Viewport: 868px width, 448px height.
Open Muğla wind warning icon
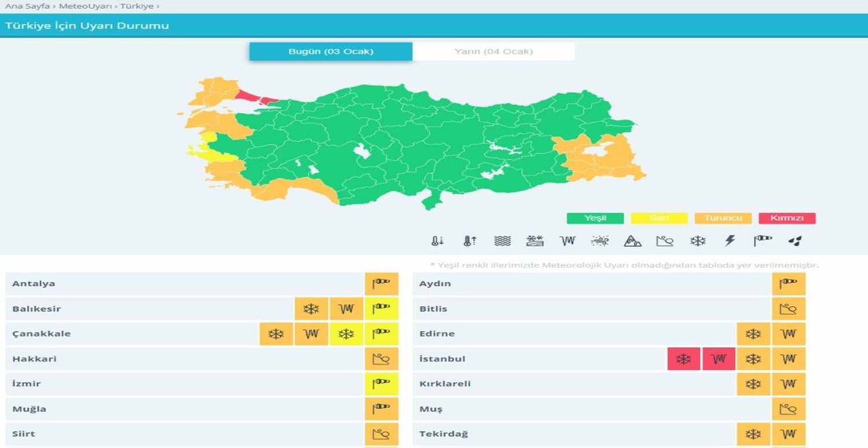point(381,409)
